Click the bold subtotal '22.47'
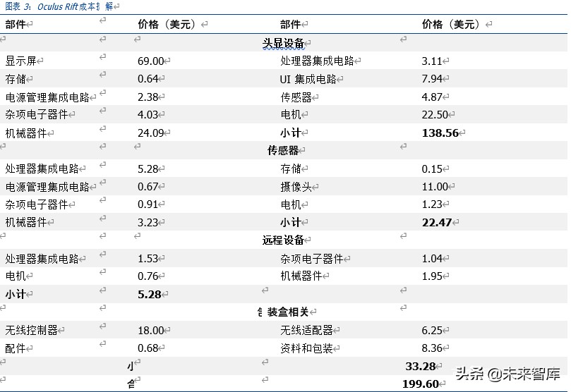This screenshot has width=571, height=392. point(437,222)
